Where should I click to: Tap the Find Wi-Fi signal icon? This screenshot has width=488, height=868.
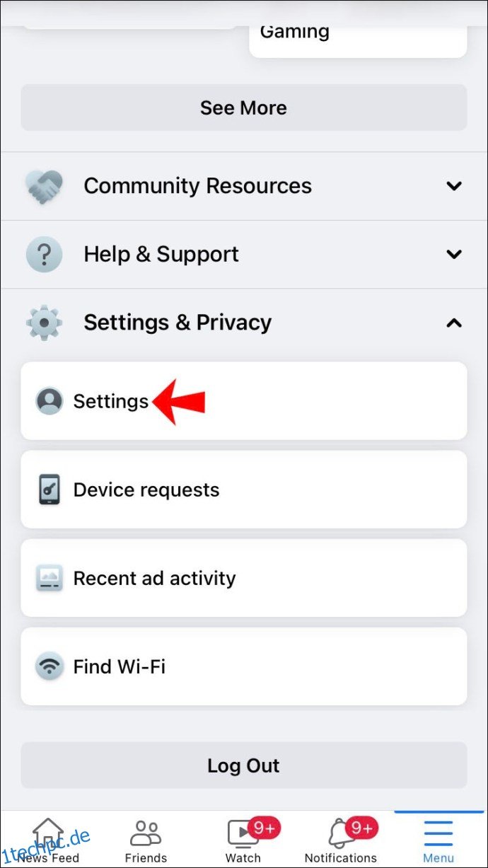[50, 666]
